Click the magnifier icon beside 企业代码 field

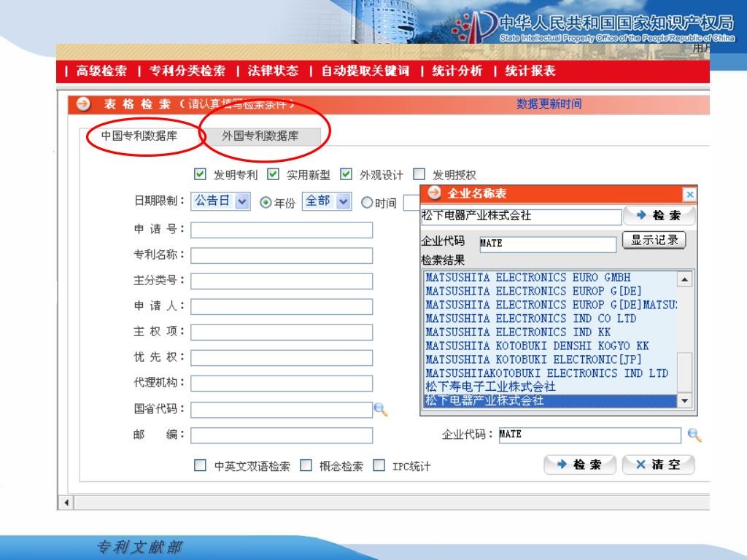pyautogui.click(x=694, y=435)
